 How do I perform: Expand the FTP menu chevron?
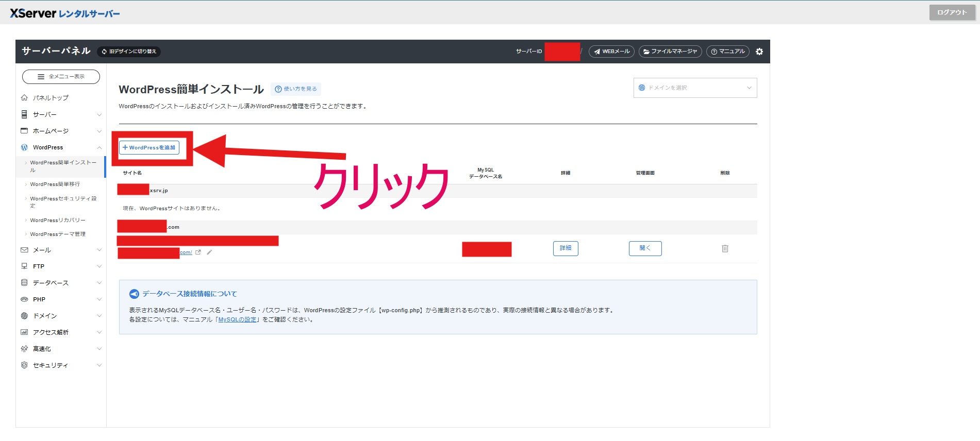click(x=99, y=266)
